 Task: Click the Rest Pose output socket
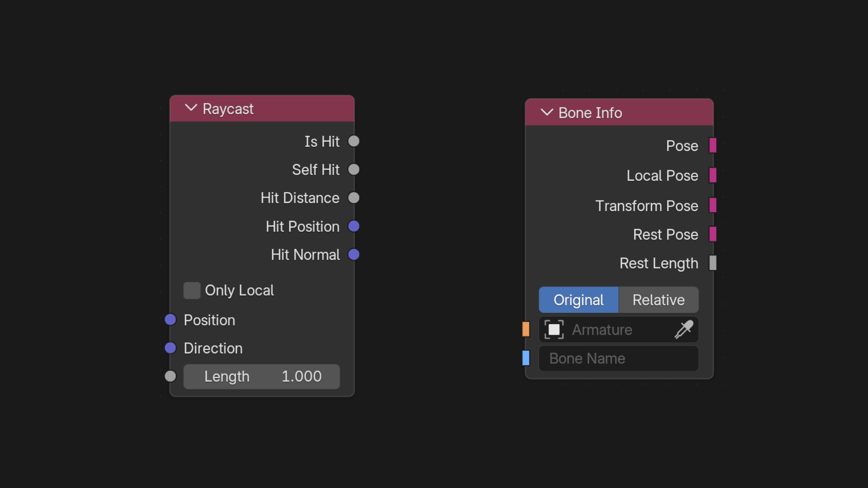[x=713, y=234]
